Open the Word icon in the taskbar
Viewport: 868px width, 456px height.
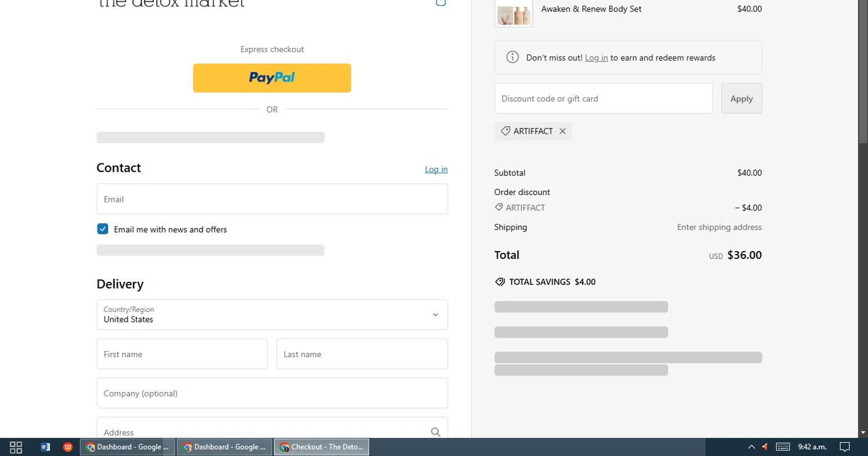pyautogui.click(x=45, y=447)
